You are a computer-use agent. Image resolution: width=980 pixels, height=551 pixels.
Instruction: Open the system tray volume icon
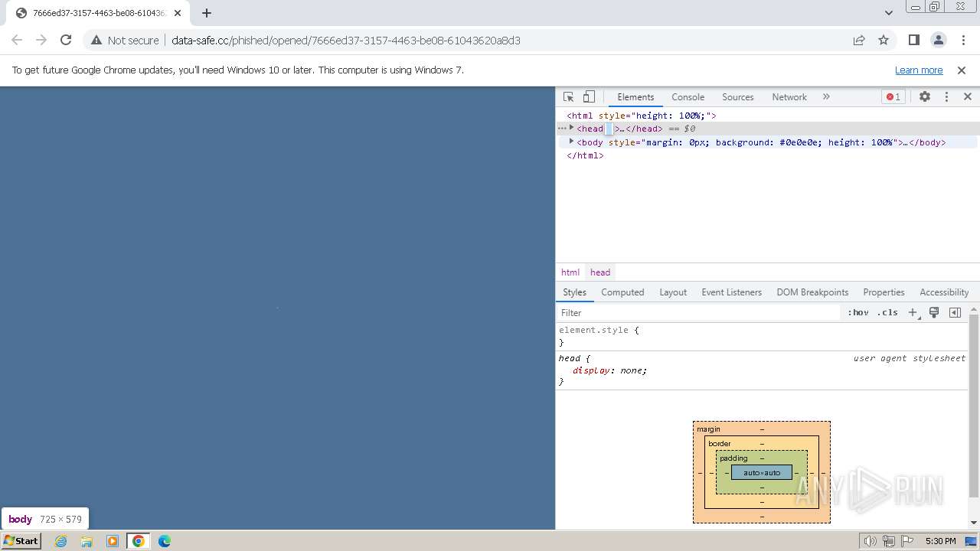pyautogui.click(x=871, y=541)
